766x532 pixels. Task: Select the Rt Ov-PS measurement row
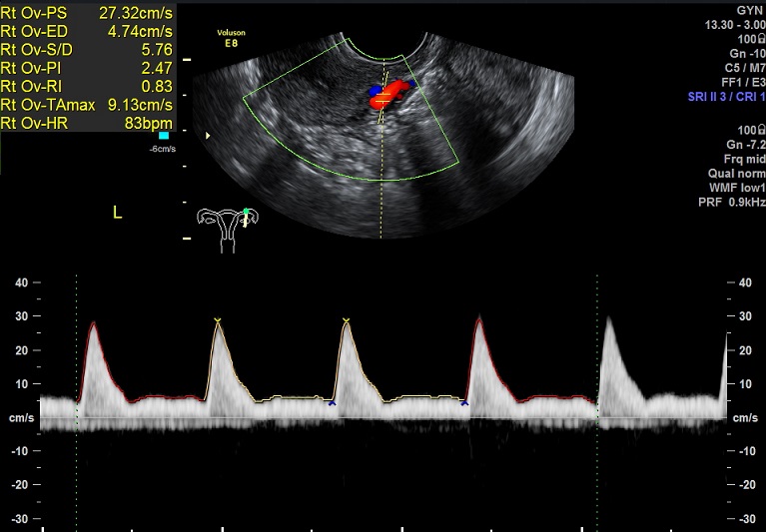click(88, 10)
